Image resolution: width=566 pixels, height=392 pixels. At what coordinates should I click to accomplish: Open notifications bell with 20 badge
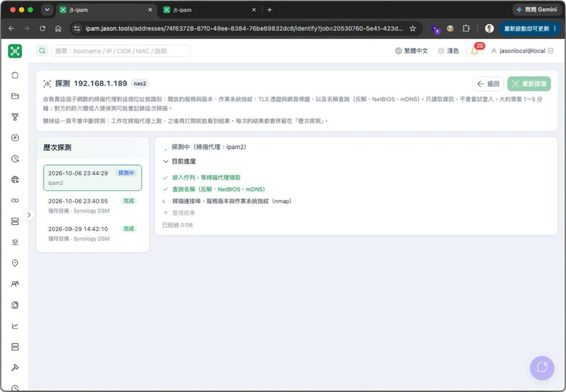(475, 51)
